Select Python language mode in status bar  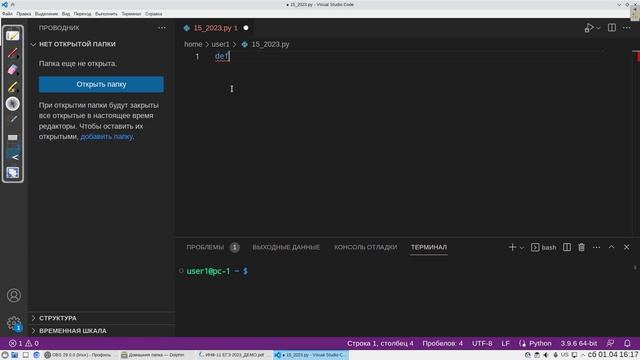(x=540, y=343)
